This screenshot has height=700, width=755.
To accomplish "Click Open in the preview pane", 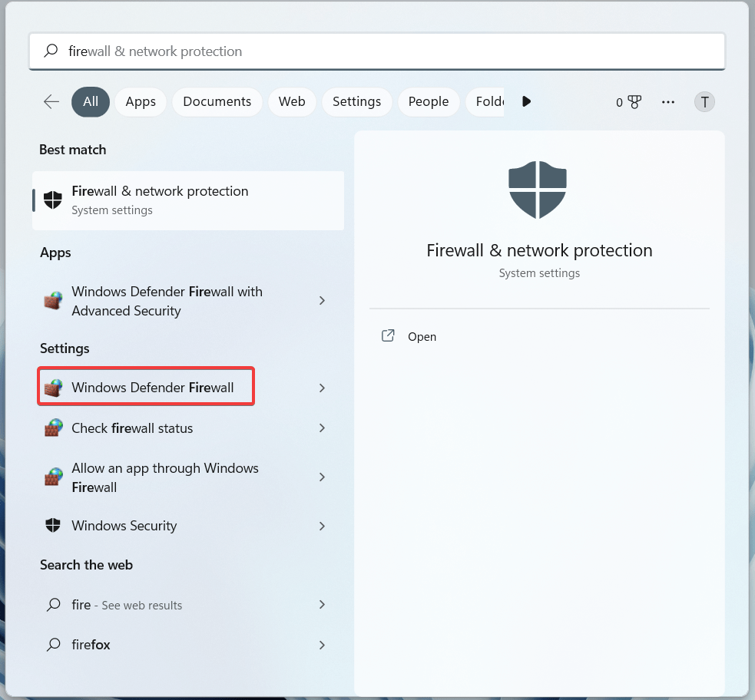I will point(422,337).
